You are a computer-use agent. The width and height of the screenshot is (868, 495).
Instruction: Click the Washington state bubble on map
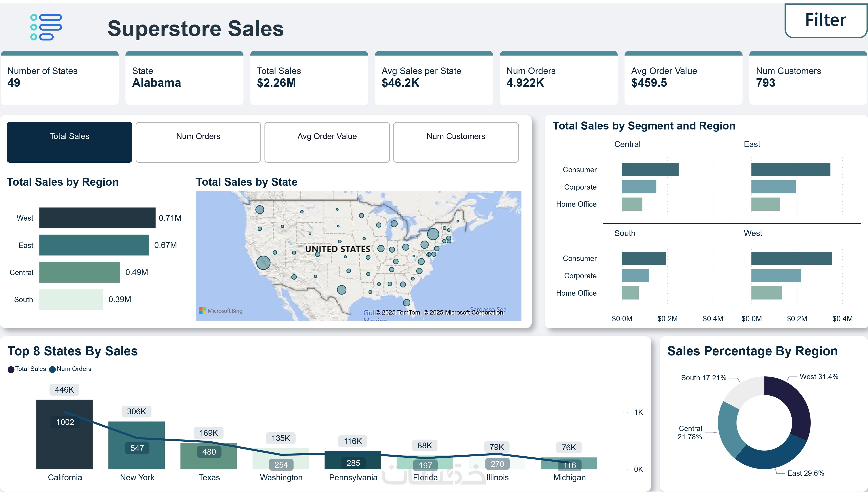pos(260,209)
